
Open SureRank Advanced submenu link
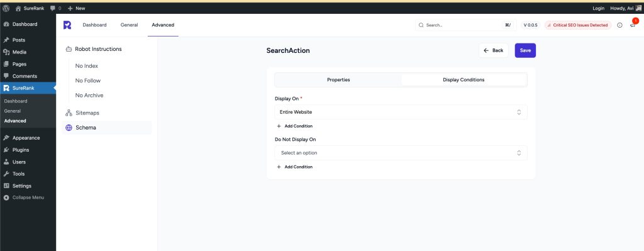tap(15, 121)
